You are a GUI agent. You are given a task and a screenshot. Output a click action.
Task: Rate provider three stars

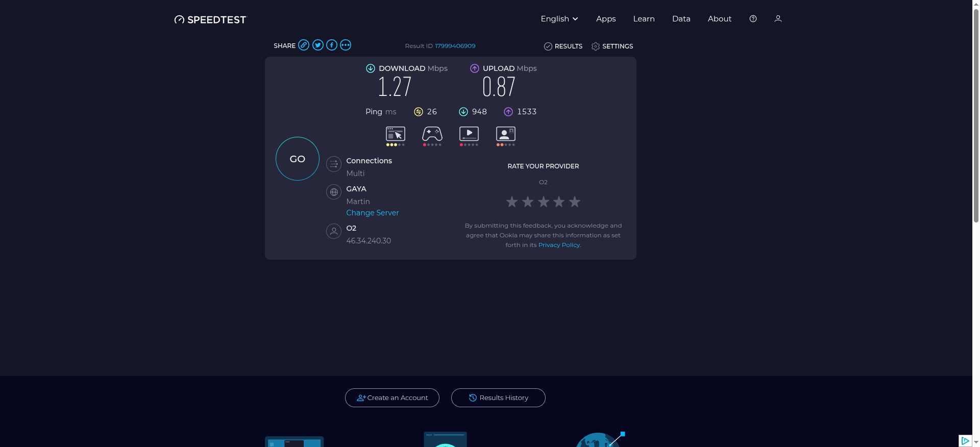pyautogui.click(x=544, y=202)
